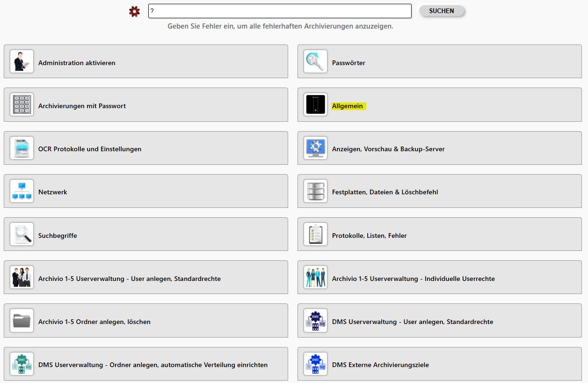
Task: Click the Netzwerk computer network icon
Action: pos(22,191)
